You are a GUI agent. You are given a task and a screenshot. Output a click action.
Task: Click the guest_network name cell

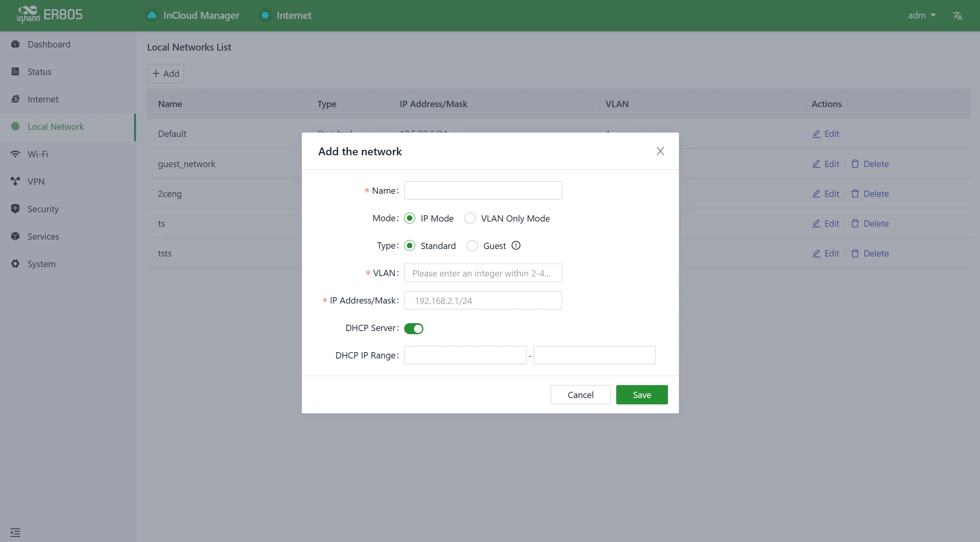(x=187, y=164)
